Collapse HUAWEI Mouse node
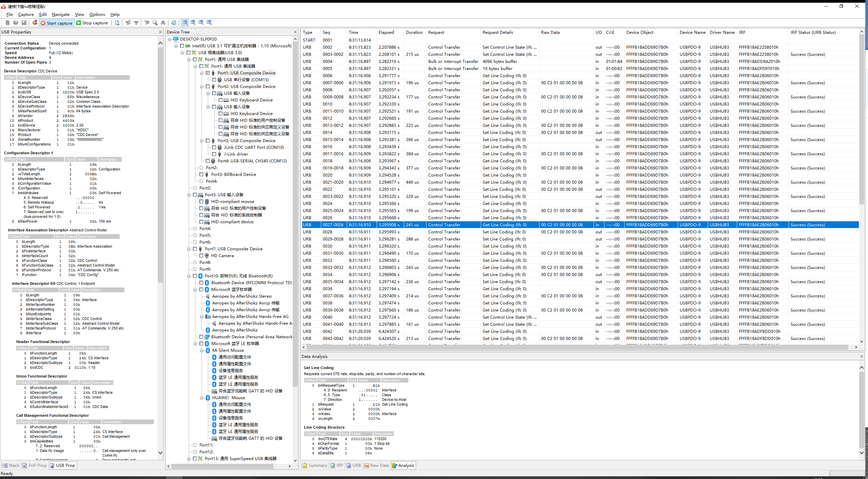The height and width of the screenshot is (479, 868). (202, 397)
